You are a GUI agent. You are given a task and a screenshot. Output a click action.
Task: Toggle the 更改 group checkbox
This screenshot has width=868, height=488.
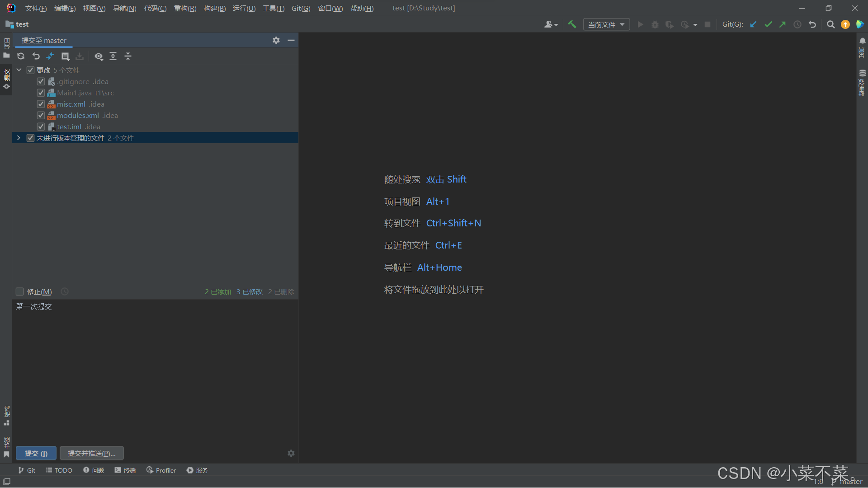pos(31,70)
